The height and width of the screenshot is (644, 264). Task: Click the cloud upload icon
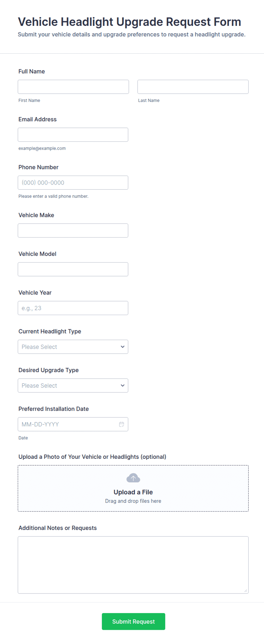pos(133,478)
